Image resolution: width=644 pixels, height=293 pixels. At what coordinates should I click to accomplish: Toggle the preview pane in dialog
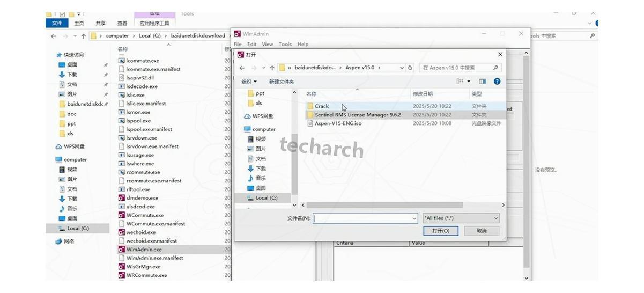[482, 82]
